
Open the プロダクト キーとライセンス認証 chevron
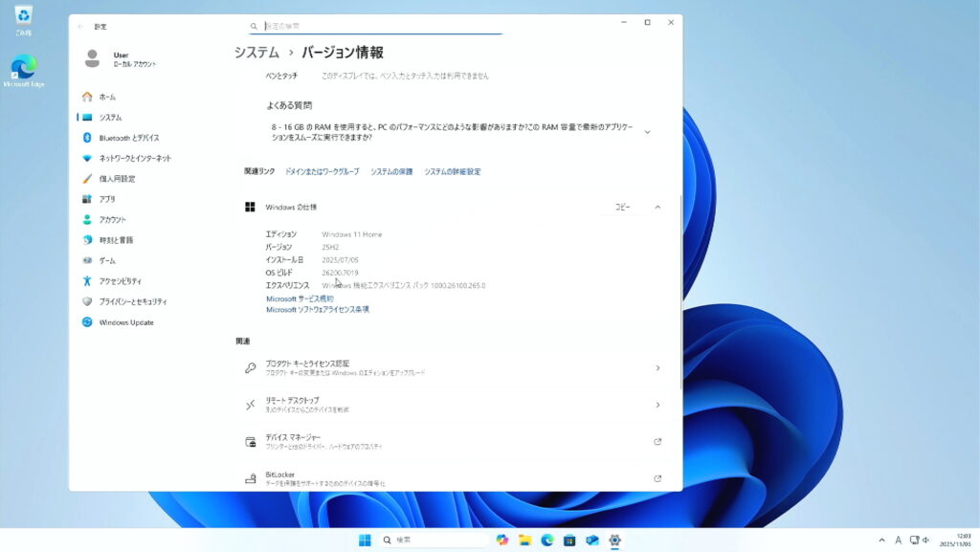click(657, 368)
